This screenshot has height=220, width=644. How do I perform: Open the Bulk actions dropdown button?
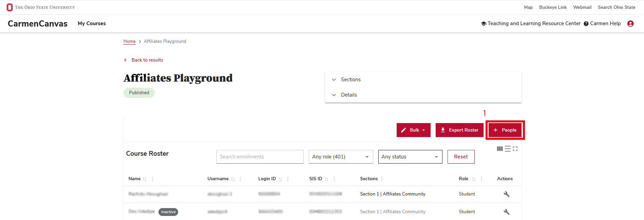point(414,130)
